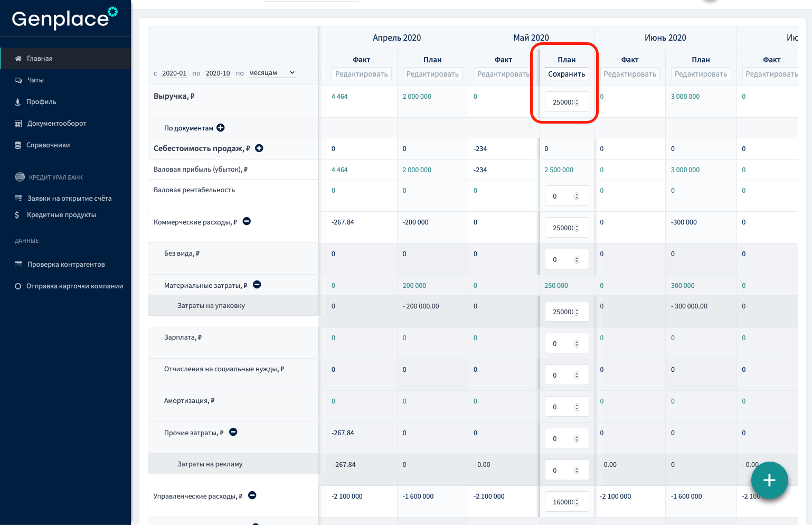Screen dimensions: 812x525
Task: Collapse Коммерческие расходы with minus icon
Action: (x=247, y=221)
